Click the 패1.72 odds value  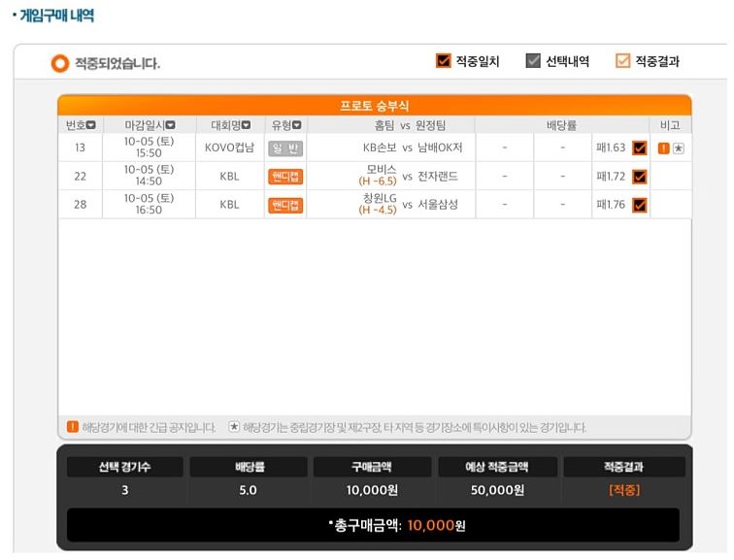[x=611, y=177]
